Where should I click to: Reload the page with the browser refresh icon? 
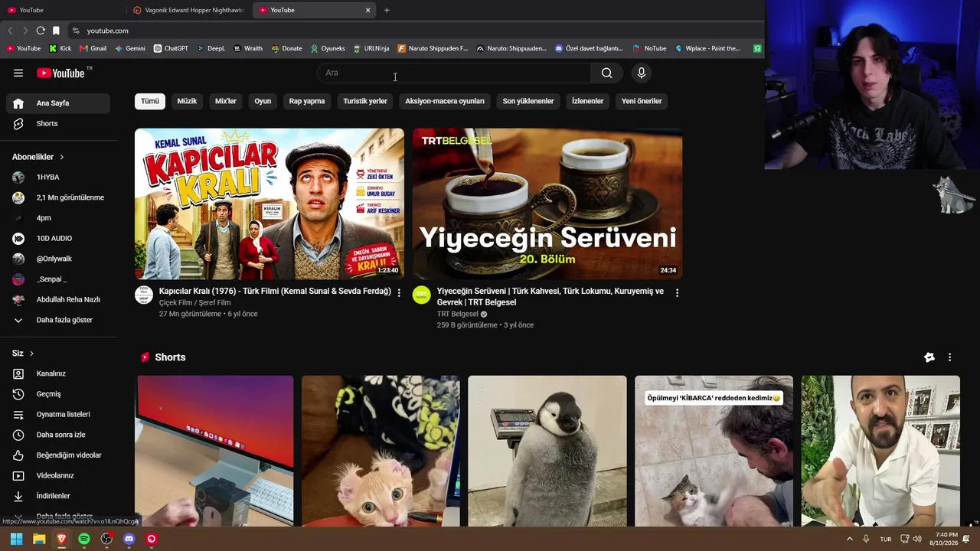41,31
